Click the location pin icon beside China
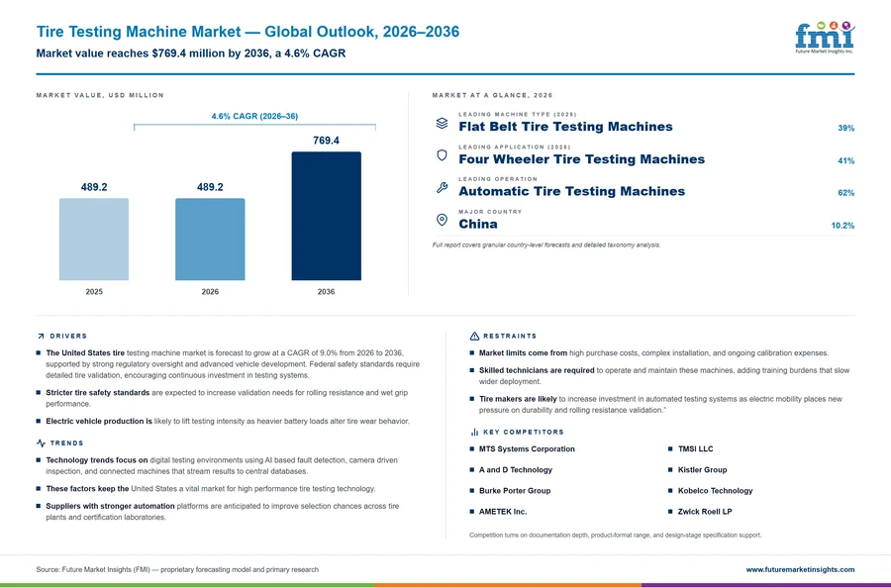Image resolution: width=891 pixels, height=588 pixels. pos(442,220)
